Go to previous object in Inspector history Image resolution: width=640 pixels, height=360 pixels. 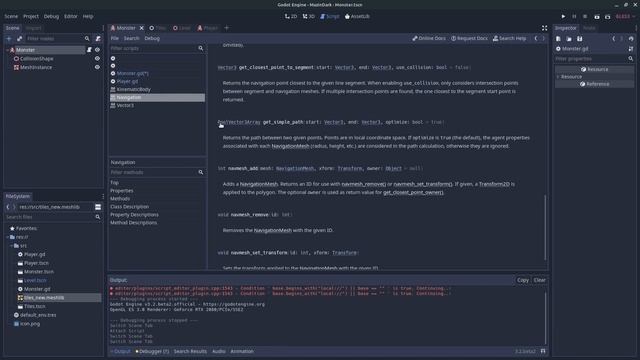coord(613,39)
